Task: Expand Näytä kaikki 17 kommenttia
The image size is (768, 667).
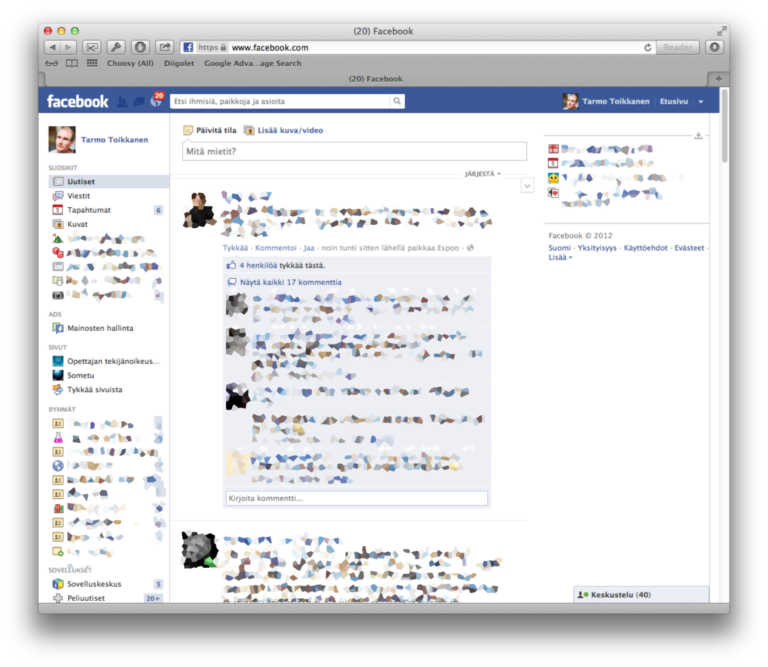Action: click(291, 283)
